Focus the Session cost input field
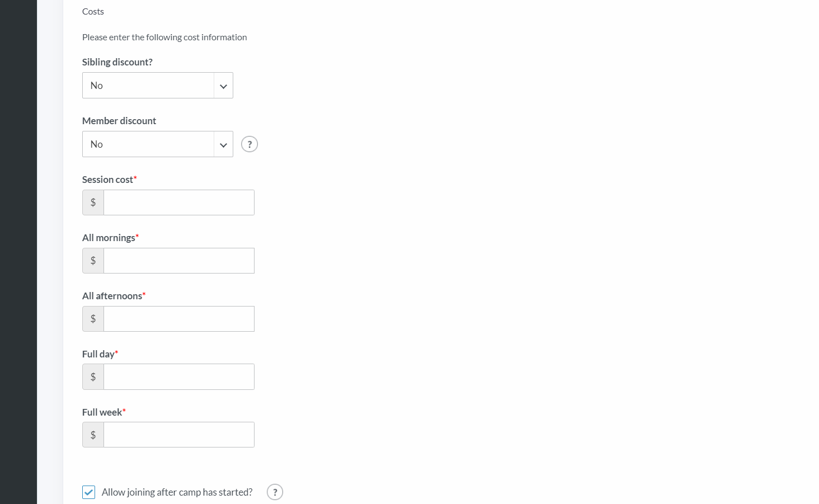Viewport: 819px width, 504px height. pos(179,202)
